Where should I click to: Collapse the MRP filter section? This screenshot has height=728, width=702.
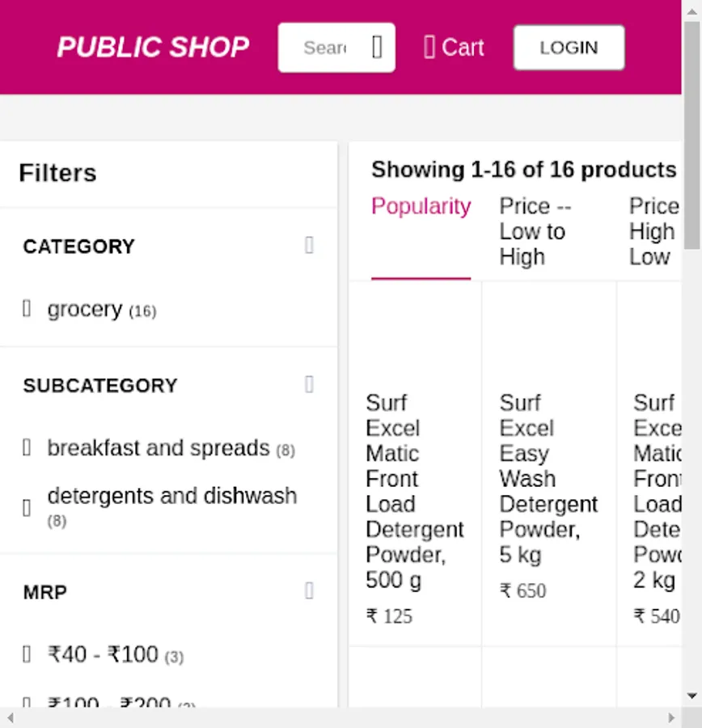[x=309, y=591]
